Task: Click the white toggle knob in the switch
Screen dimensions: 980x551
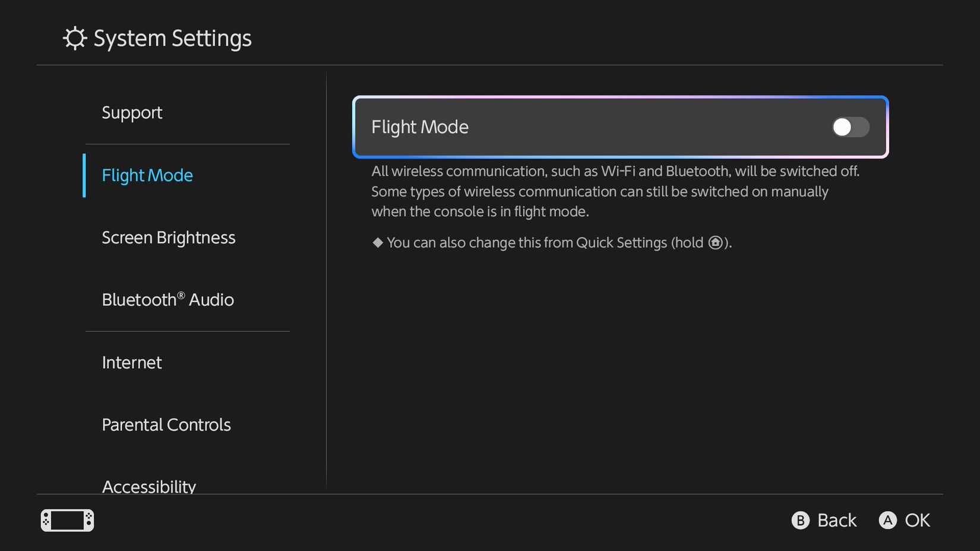Action: click(842, 127)
